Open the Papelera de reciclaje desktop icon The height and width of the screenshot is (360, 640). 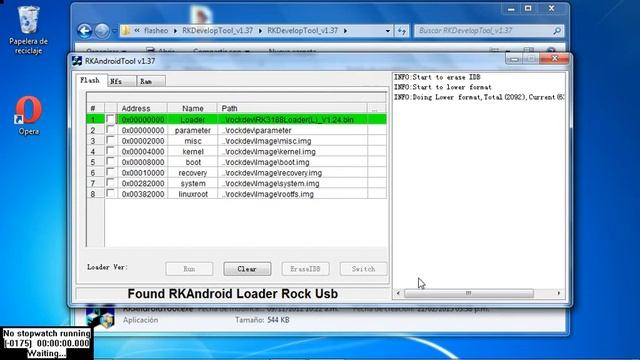[28, 31]
